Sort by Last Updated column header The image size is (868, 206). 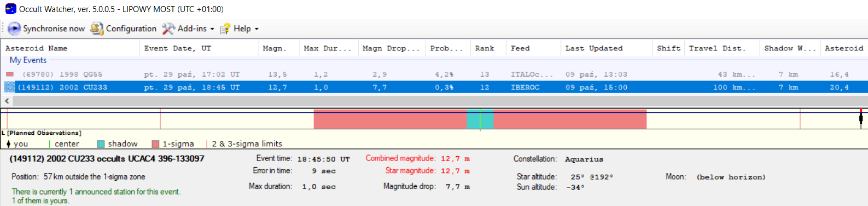pyautogui.click(x=607, y=48)
